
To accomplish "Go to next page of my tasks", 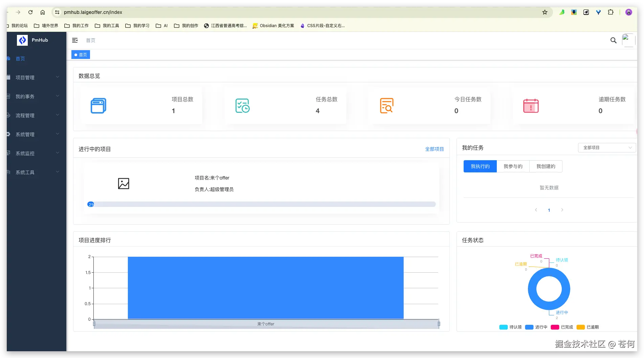I will [562, 210].
